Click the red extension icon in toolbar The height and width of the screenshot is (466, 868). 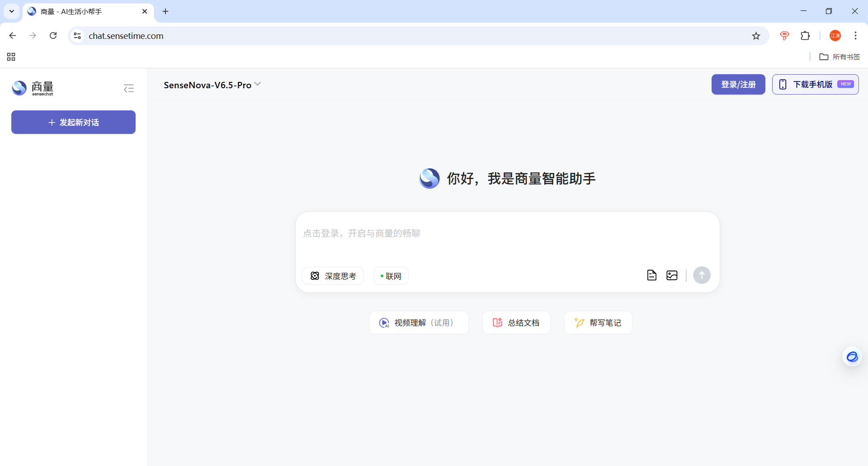pos(784,36)
